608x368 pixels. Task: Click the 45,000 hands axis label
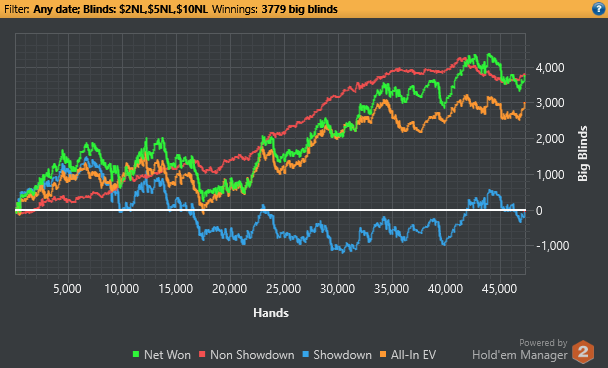pos(499,289)
